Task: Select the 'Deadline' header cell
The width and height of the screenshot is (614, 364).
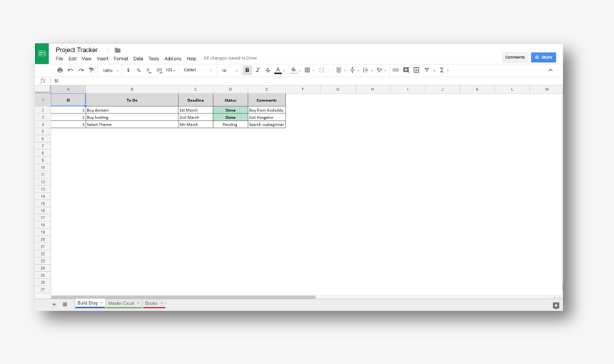Action: (x=196, y=100)
